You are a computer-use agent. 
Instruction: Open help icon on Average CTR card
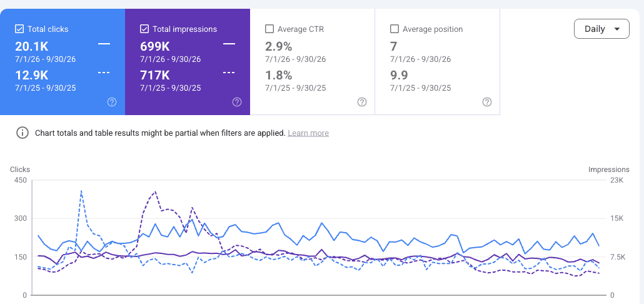point(362,103)
